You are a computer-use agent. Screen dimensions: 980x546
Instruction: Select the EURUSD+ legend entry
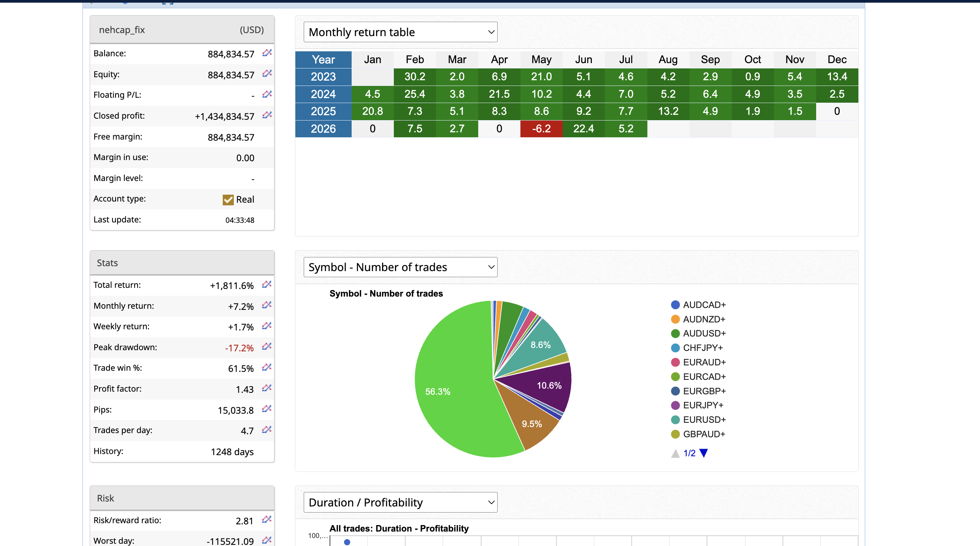tap(698, 420)
